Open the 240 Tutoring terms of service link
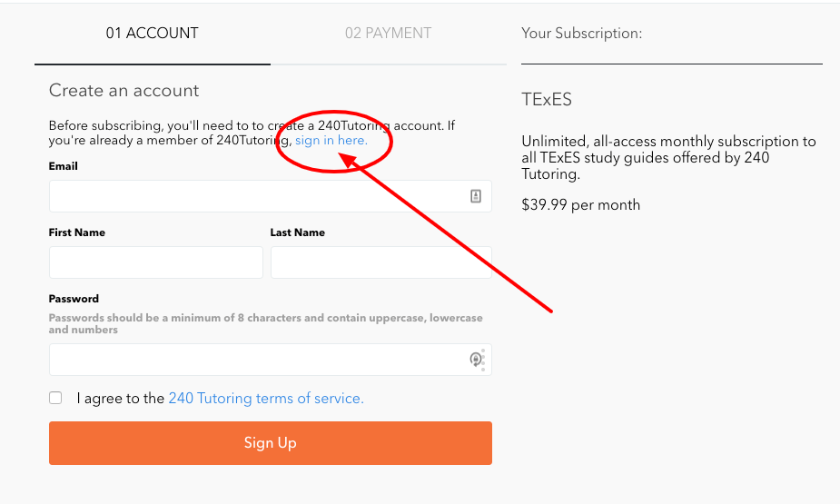The image size is (840, 504). (266, 399)
